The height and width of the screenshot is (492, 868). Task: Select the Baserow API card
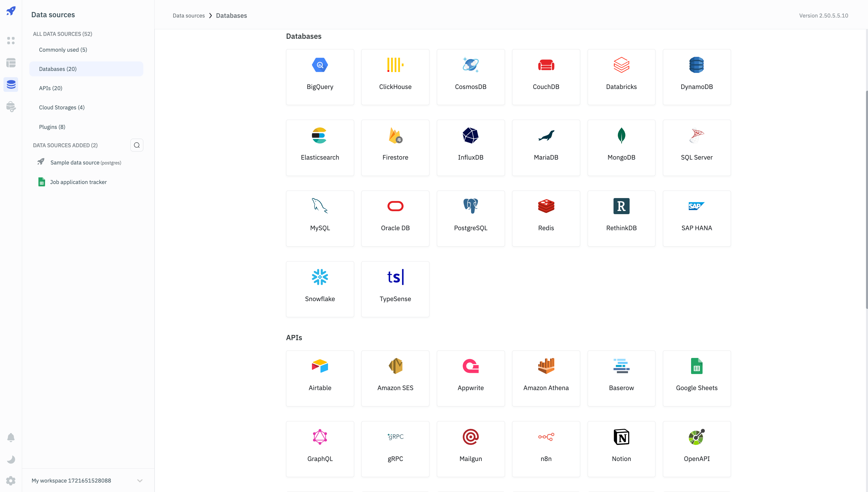(x=622, y=378)
